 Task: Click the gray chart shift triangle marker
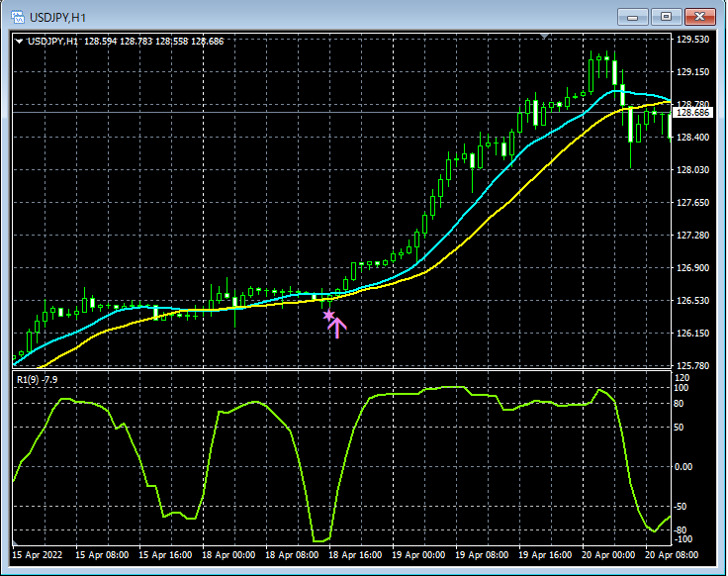pos(545,36)
